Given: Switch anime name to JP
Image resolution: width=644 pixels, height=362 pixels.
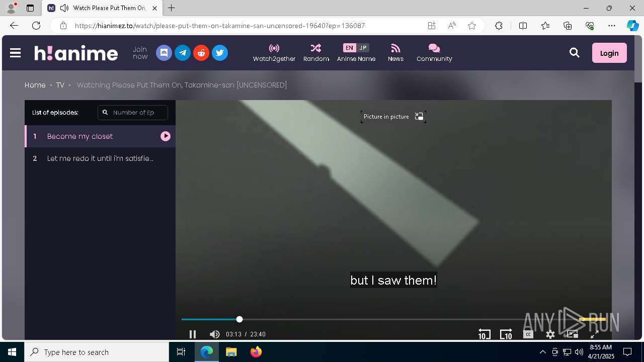Looking at the screenshot, I should (x=363, y=48).
